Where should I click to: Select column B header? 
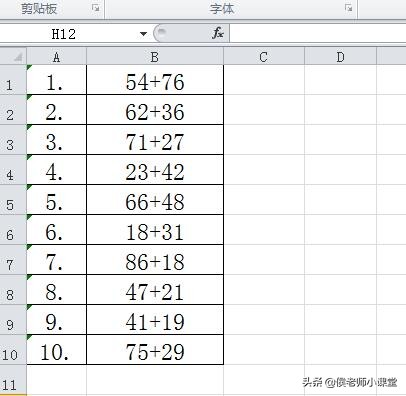tap(155, 56)
